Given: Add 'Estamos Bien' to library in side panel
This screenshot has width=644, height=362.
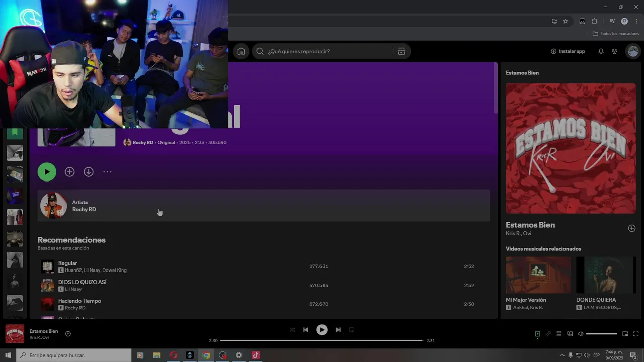Looking at the screenshot, I should point(632,228).
